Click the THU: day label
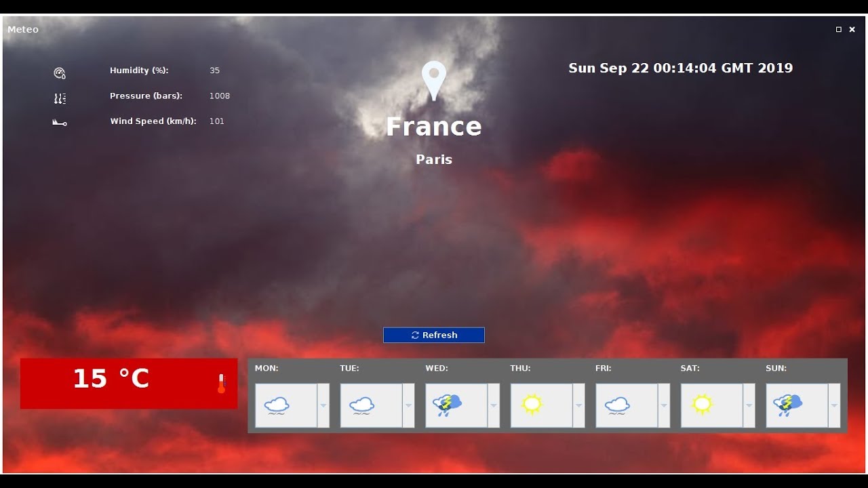Viewport: 868px width, 488px height. coord(521,369)
